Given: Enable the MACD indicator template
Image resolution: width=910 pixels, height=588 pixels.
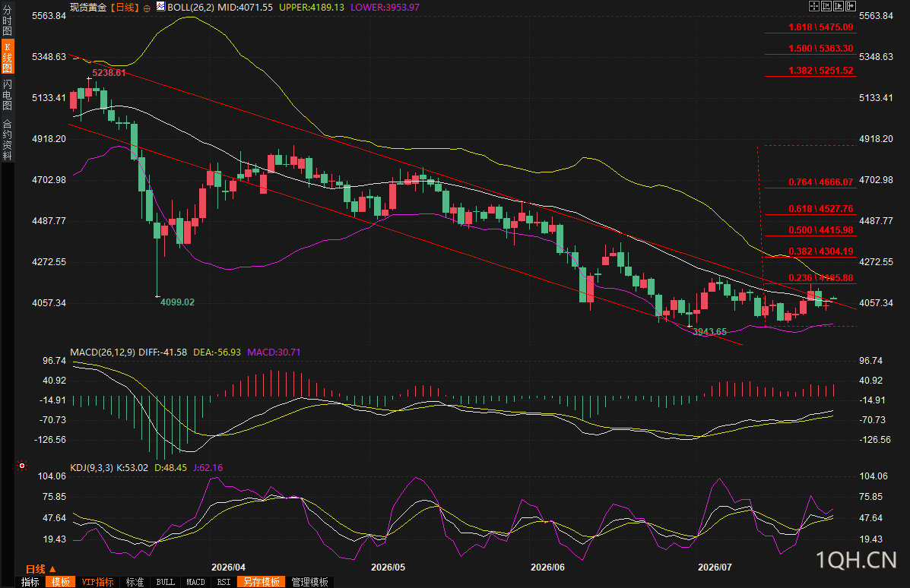Looking at the screenshot, I should (x=195, y=582).
